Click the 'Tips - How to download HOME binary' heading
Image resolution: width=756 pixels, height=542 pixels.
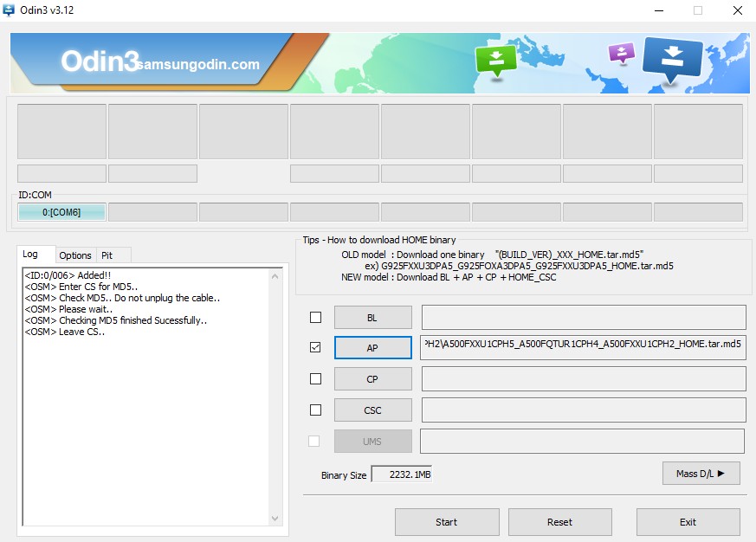pos(379,240)
